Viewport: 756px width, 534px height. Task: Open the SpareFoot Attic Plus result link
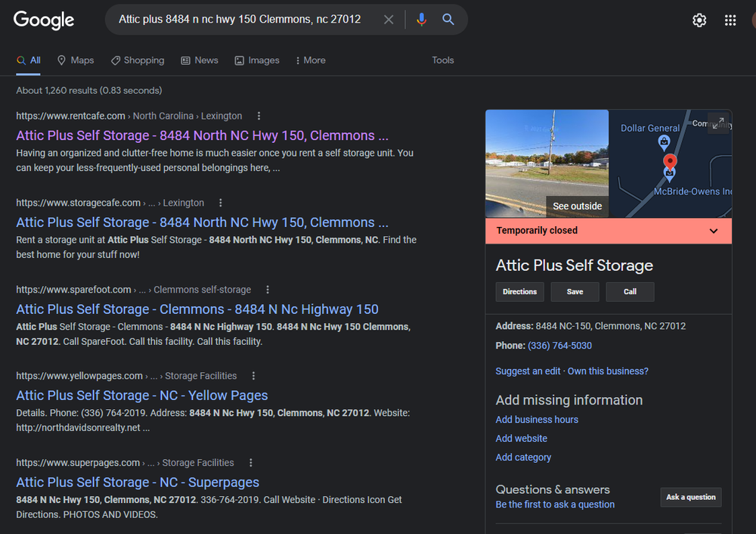[197, 309]
